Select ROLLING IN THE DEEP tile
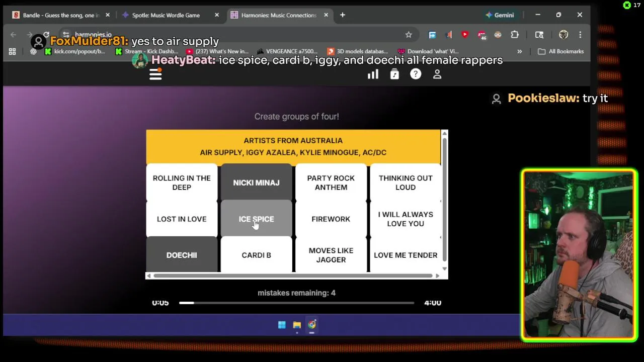 pyautogui.click(x=182, y=183)
